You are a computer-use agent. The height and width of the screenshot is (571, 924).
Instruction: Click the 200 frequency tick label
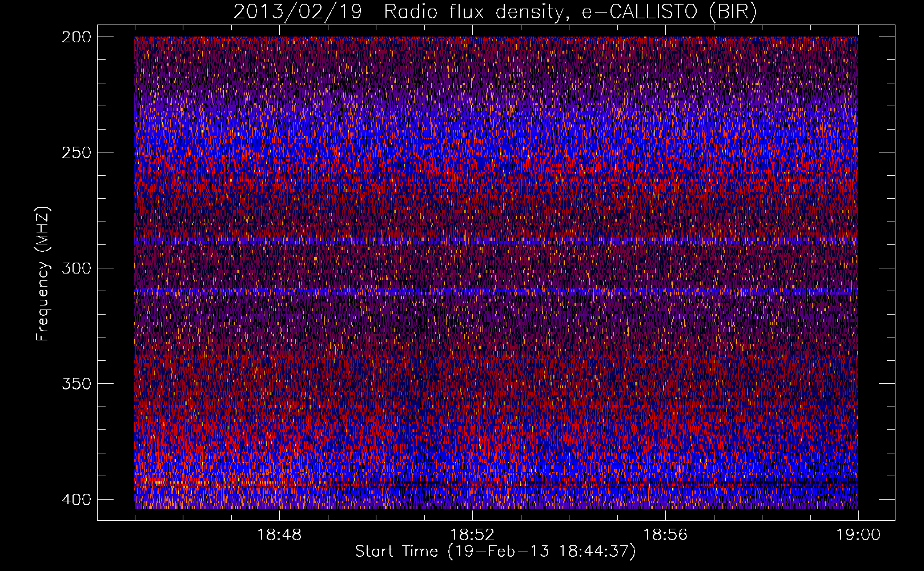point(77,37)
